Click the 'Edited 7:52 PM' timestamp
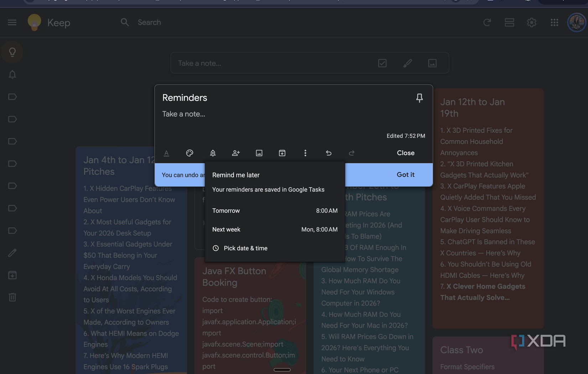This screenshot has width=588, height=374. [x=406, y=136]
